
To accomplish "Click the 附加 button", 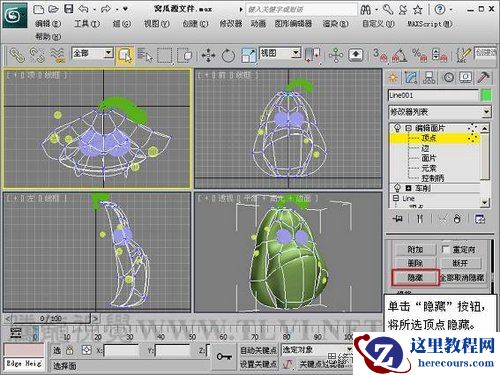I will click(x=415, y=249).
